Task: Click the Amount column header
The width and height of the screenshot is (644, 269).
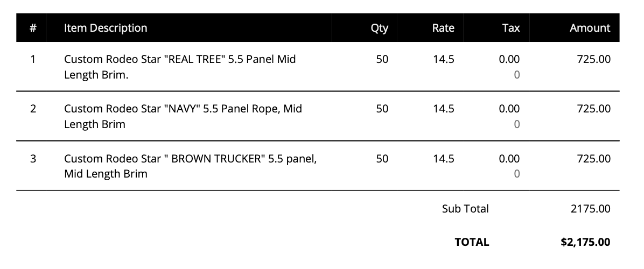Action: click(x=590, y=28)
